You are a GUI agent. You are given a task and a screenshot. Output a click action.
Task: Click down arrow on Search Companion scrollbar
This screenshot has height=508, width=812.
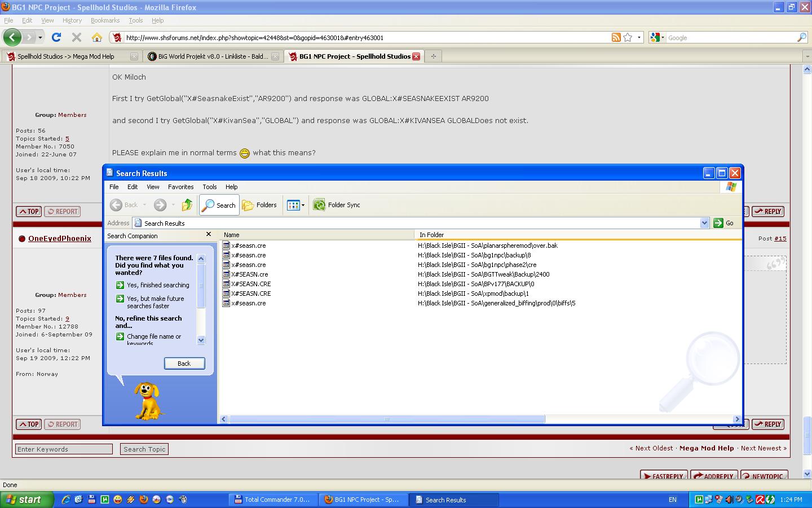(201, 340)
